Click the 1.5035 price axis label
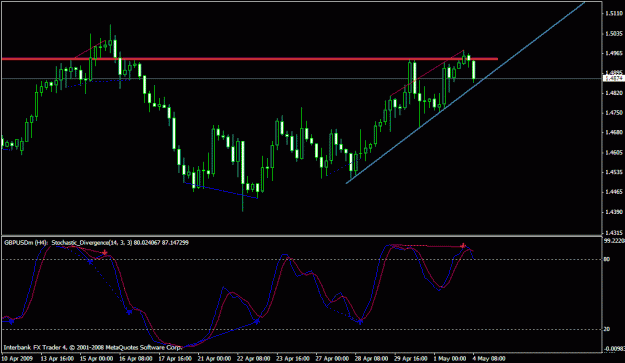This screenshot has height=363, width=625. pos(614,33)
